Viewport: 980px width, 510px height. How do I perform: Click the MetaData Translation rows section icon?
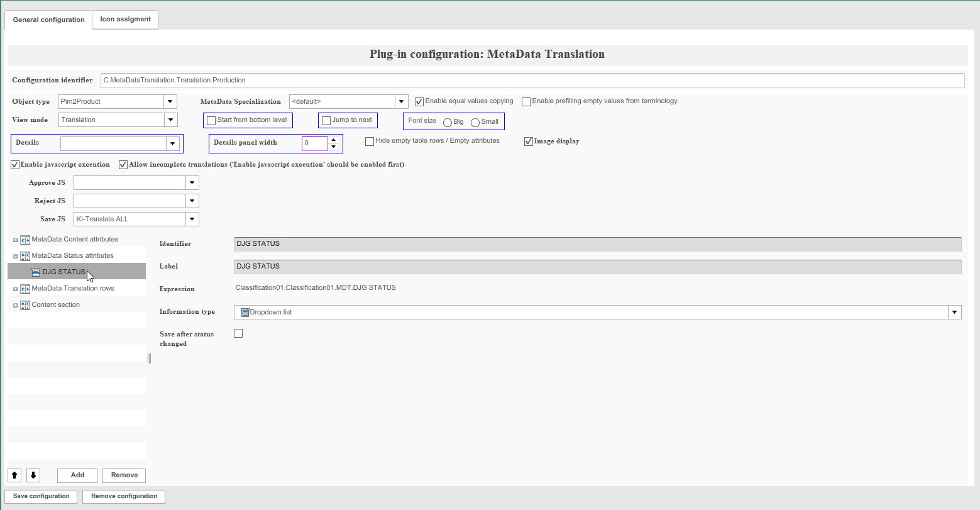coord(25,288)
